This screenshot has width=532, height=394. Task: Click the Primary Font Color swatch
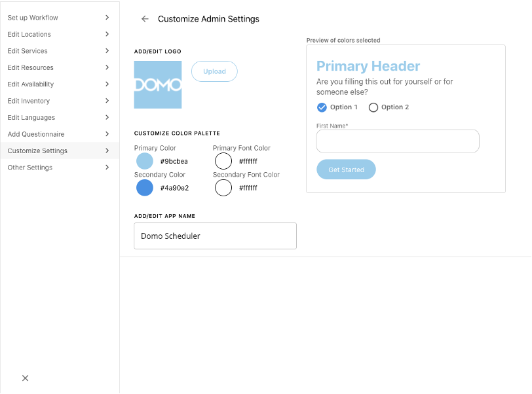coord(223,161)
